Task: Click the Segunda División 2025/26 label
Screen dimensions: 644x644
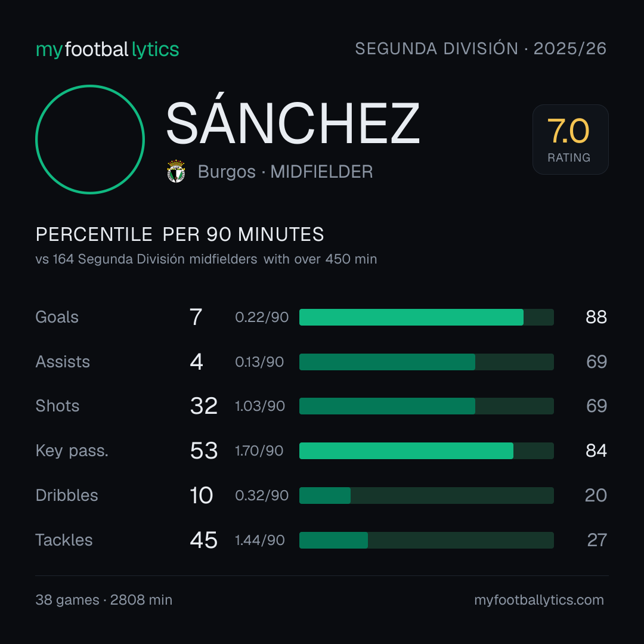Action: [x=481, y=48]
